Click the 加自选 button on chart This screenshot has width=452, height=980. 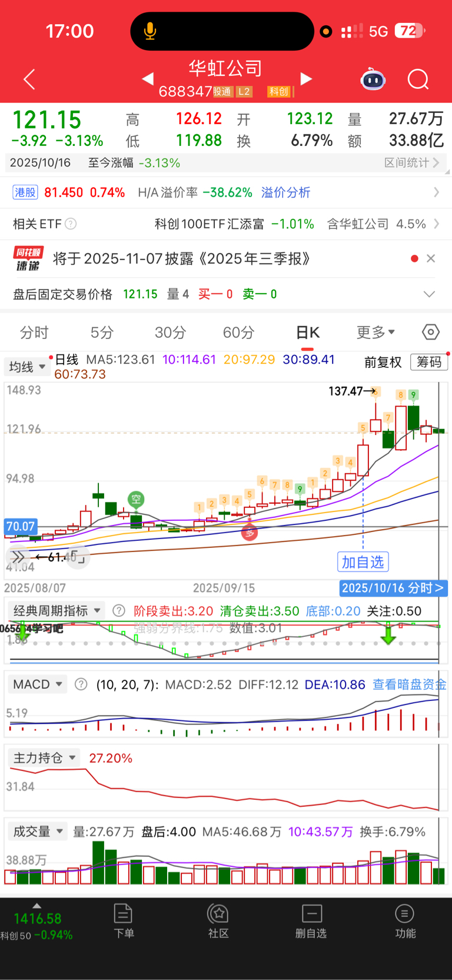[x=363, y=562]
